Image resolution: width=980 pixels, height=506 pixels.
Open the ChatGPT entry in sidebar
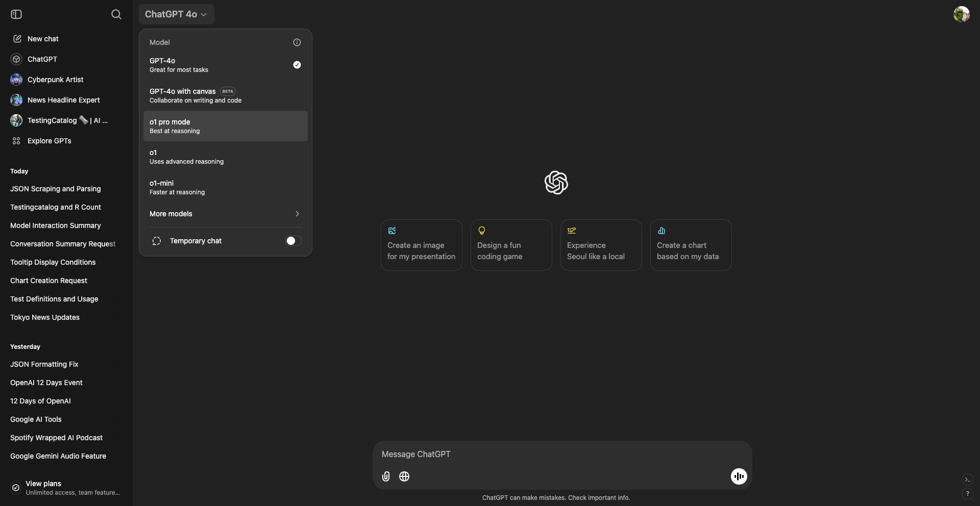(66, 59)
